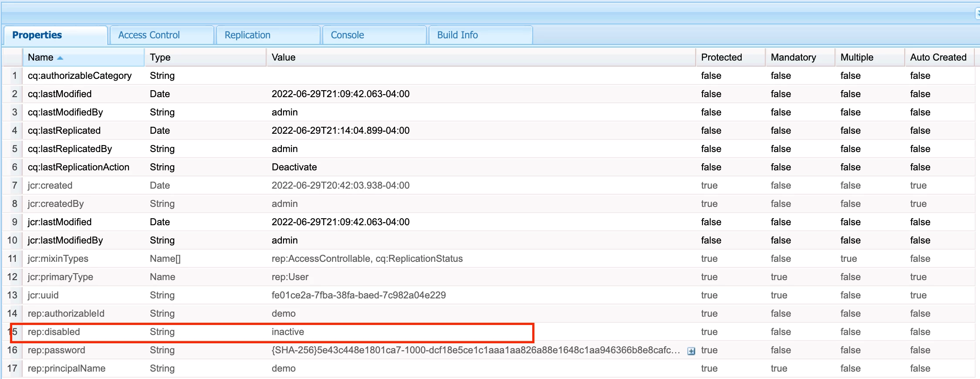
Task: Sort by the Type column header
Action: pos(205,57)
